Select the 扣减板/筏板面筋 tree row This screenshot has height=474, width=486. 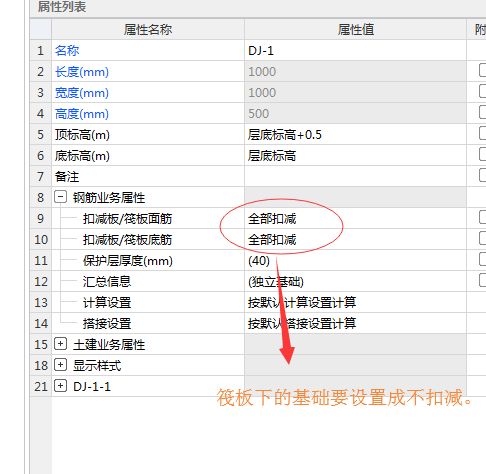(x=127, y=219)
